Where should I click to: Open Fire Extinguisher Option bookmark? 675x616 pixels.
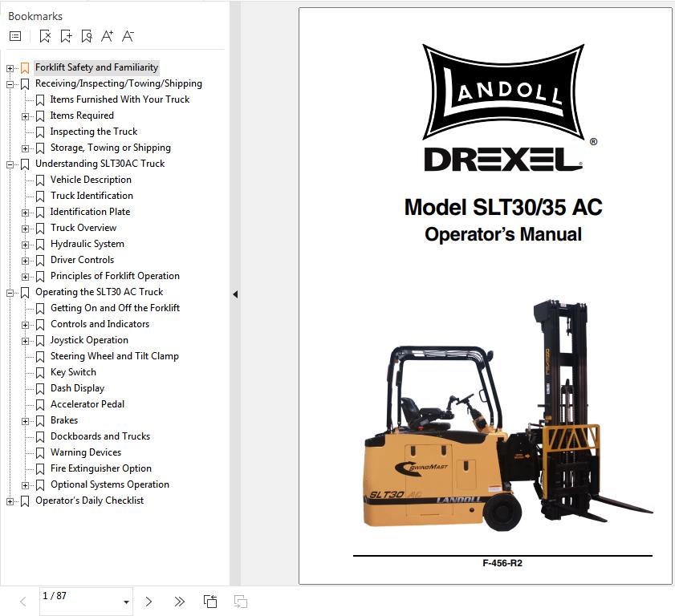101,468
